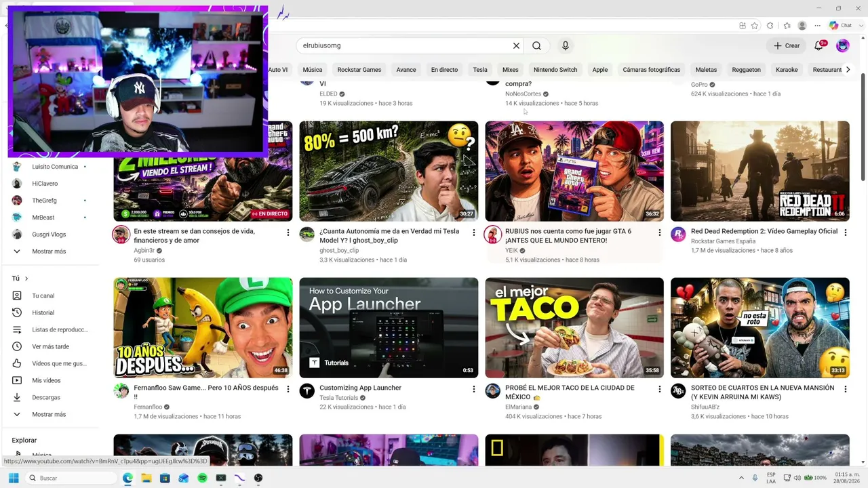Image resolution: width=868 pixels, height=488 pixels.
Task: Select the Rockstar Games category chip
Action: [x=359, y=70]
